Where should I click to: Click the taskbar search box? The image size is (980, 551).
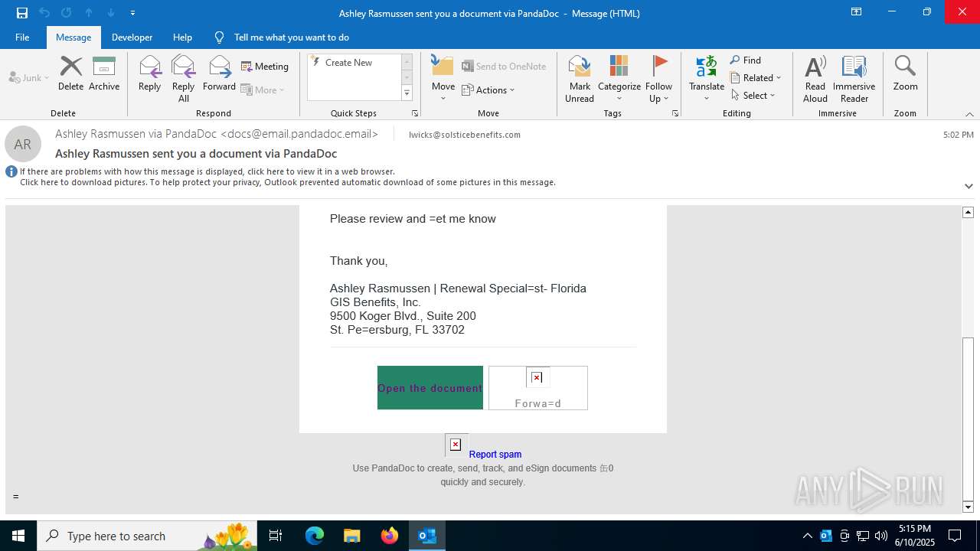coord(147,536)
